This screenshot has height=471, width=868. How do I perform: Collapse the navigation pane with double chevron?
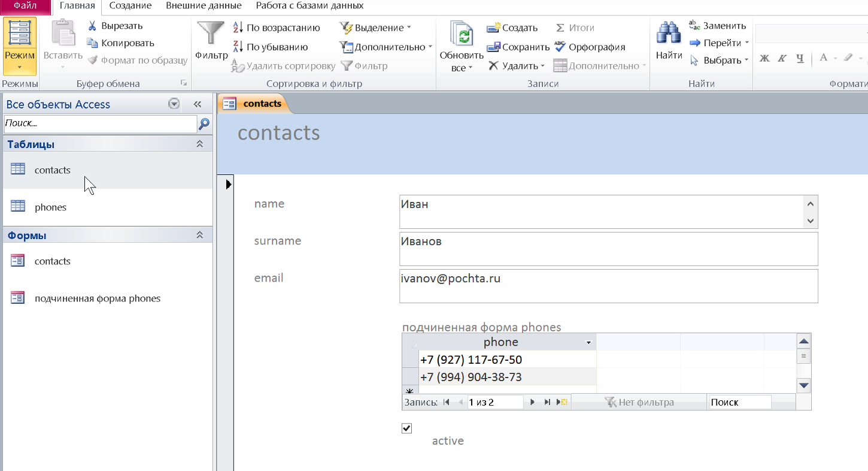pyautogui.click(x=198, y=104)
